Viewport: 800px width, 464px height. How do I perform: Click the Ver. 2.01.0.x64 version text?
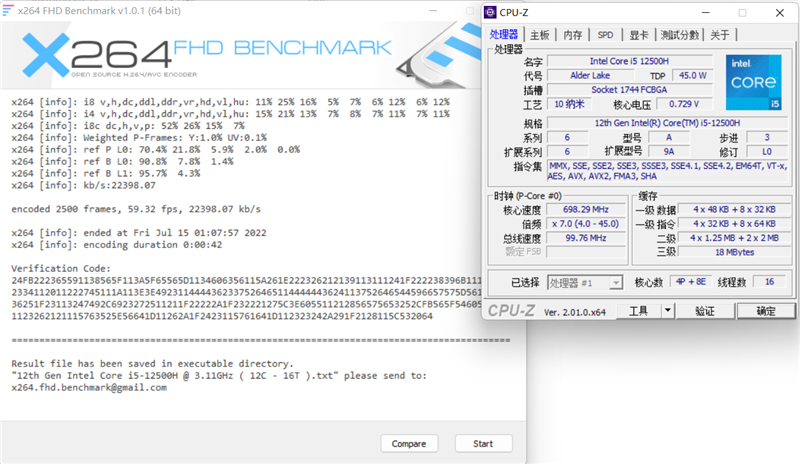click(x=574, y=312)
